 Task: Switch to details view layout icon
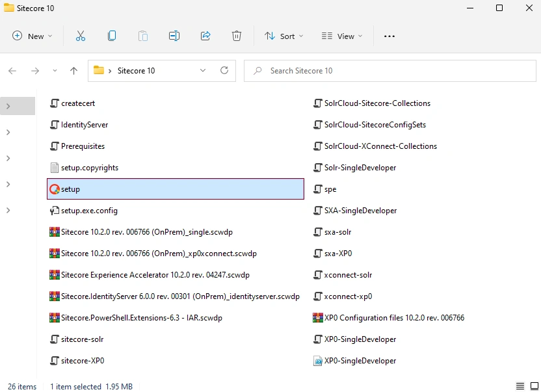(520, 386)
